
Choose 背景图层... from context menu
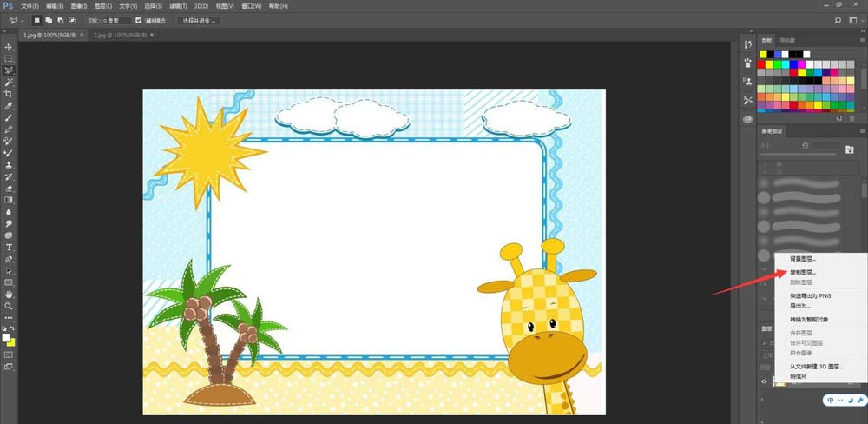[x=803, y=259]
